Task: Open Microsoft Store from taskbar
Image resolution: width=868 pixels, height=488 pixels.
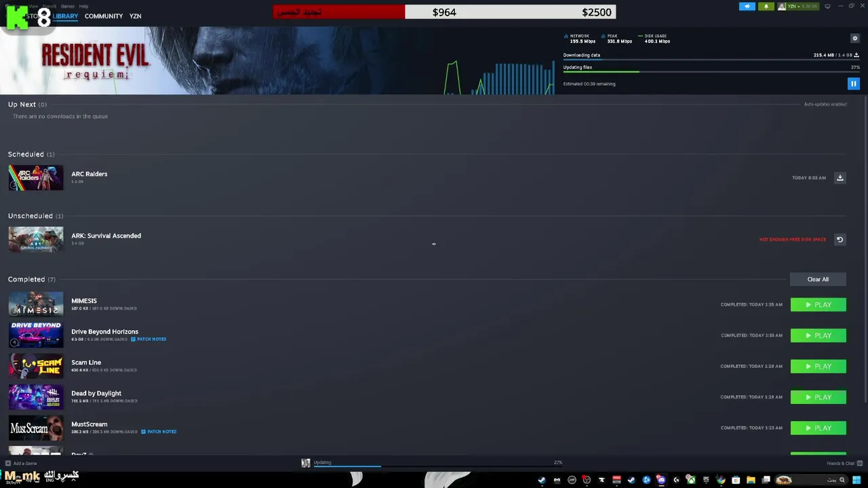Action: coord(736,480)
